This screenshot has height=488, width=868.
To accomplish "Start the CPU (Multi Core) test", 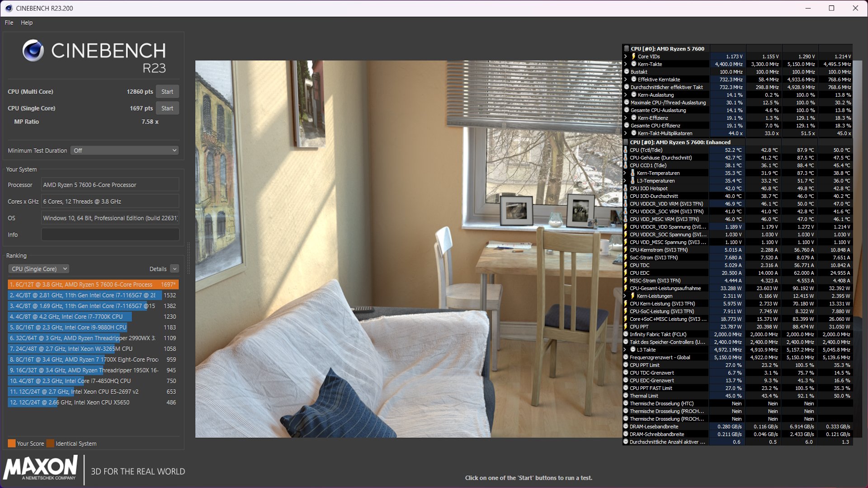I will (167, 92).
